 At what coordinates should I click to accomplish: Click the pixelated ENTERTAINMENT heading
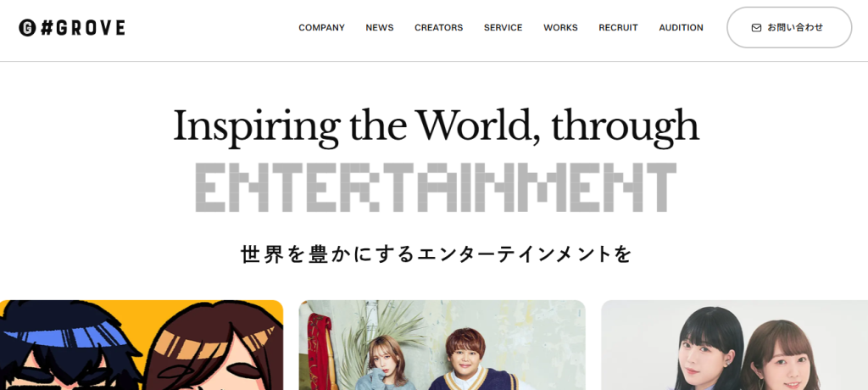tap(436, 187)
